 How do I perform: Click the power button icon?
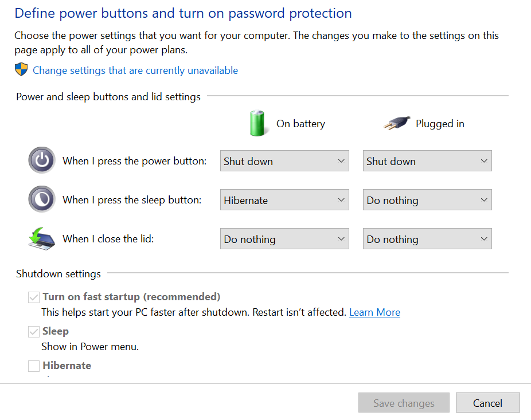point(42,160)
